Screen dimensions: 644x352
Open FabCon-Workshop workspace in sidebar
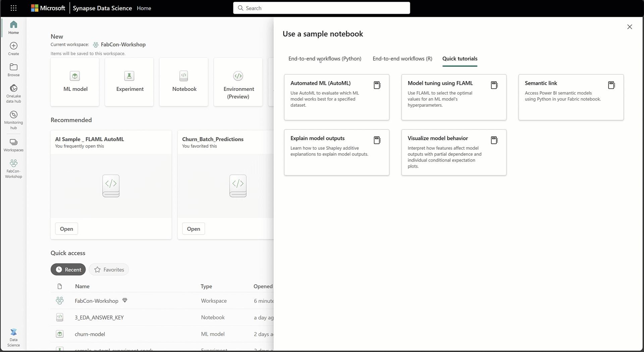click(x=13, y=169)
